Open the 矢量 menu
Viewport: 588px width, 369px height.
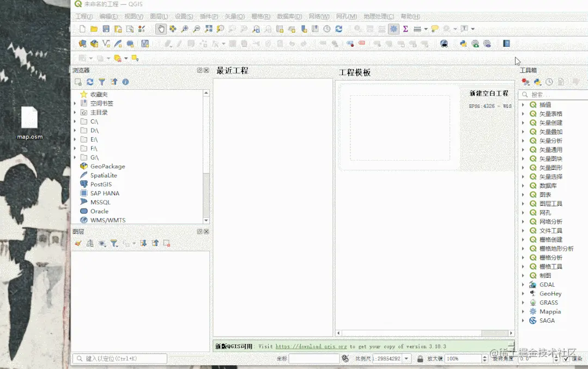click(234, 16)
